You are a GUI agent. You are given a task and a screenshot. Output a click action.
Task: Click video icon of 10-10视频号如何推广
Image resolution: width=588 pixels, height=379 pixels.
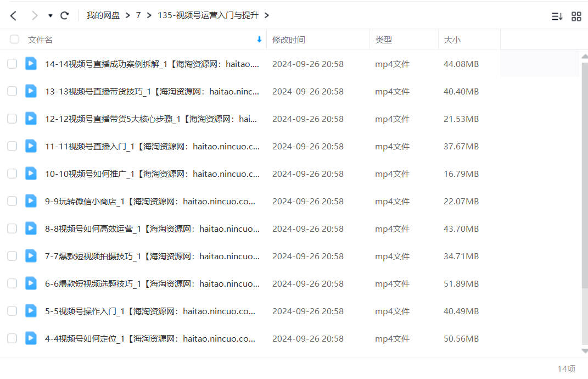31,174
